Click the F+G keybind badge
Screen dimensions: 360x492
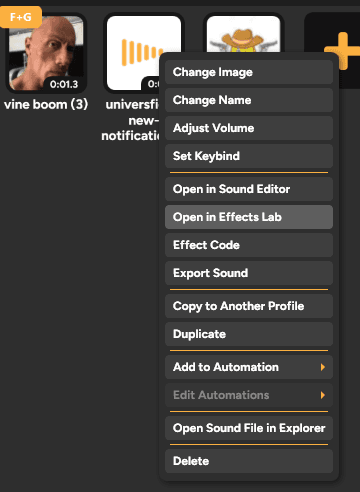point(21,17)
